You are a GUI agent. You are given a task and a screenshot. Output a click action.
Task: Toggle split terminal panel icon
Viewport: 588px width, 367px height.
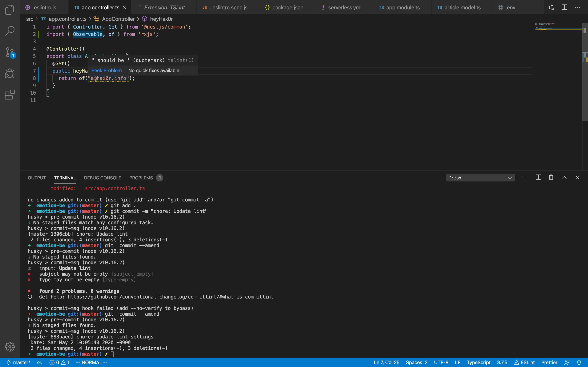[x=538, y=177]
